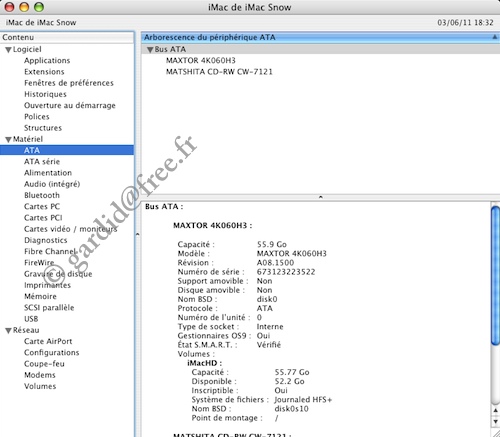Click the sort arrow in ATA header
Image resolution: width=500 pixels, height=437 pixels.
tap(495, 37)
